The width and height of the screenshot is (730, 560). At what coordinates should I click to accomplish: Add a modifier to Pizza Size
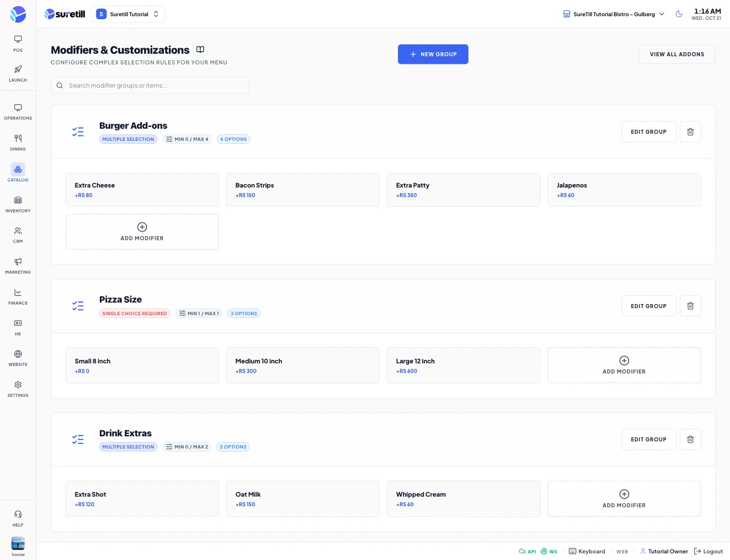(624, 365)
